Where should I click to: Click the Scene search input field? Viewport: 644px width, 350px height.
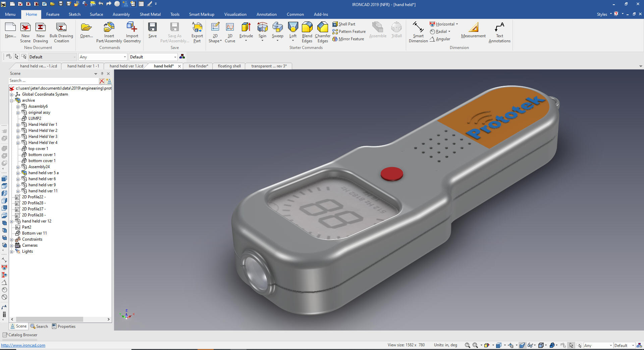(x=54, y=81)
